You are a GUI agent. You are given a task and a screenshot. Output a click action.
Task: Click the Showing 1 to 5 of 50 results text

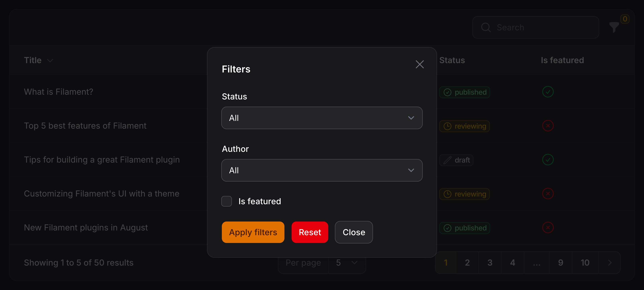coord(79,263)
